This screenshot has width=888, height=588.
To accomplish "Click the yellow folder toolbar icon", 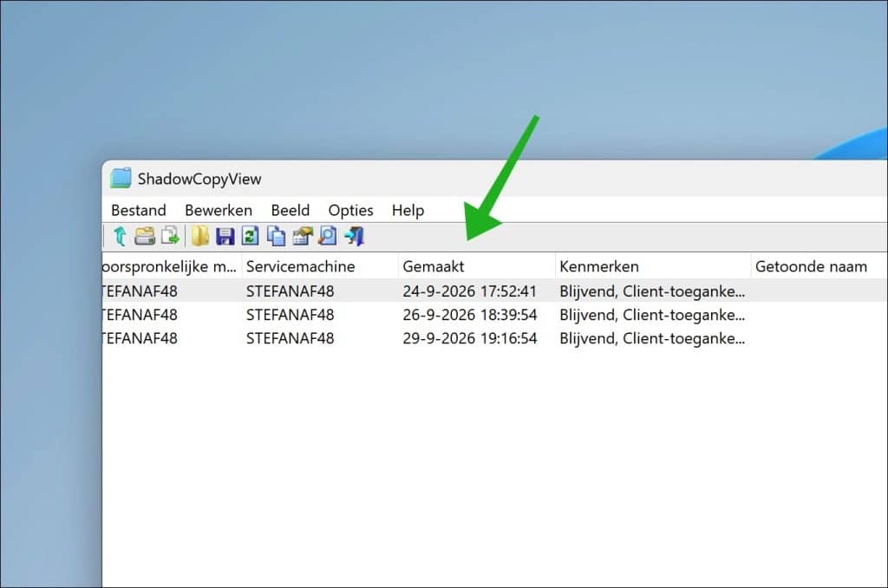I will coord(200,236).
